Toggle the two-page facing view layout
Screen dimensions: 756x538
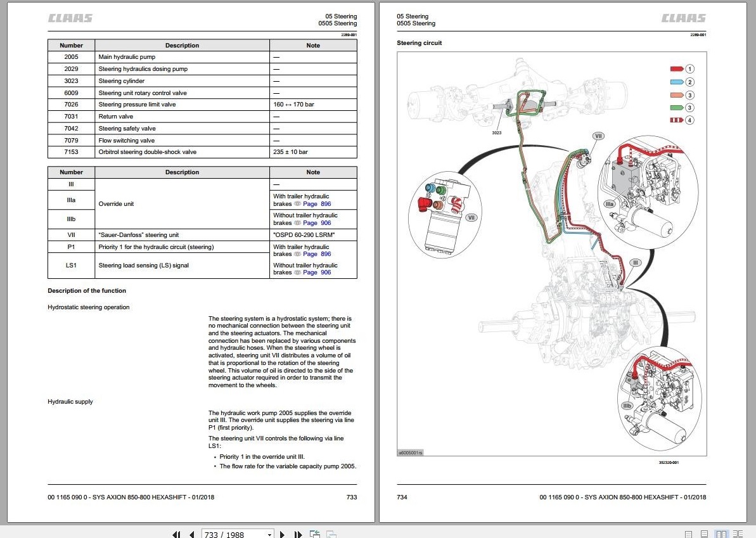tap(721, 534)
